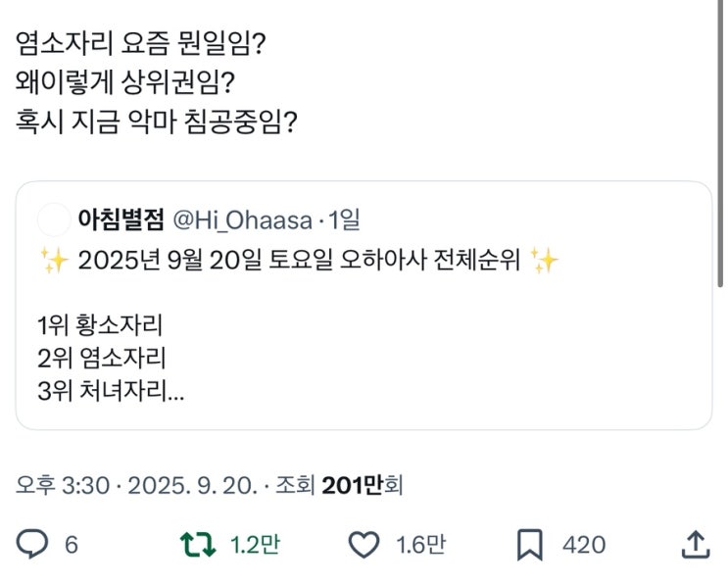This screenshot has height=584, width=728.
Task: Click the bookmark count 420
Action: click(583, 545)
